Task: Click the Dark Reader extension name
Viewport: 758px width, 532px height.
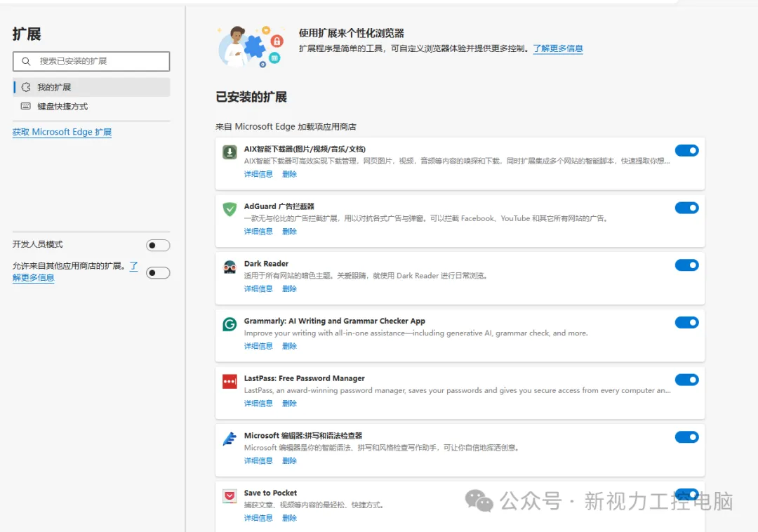Action: click(266, 263)
